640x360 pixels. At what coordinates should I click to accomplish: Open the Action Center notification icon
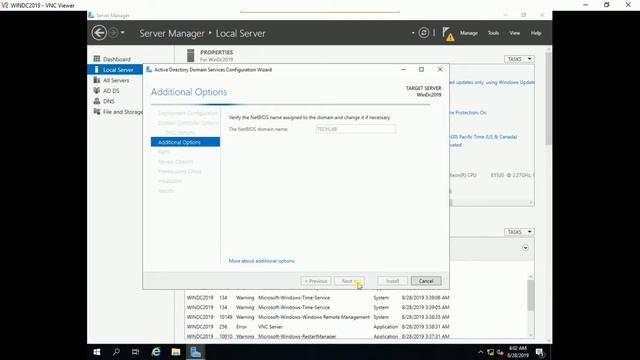pos(540,352)
